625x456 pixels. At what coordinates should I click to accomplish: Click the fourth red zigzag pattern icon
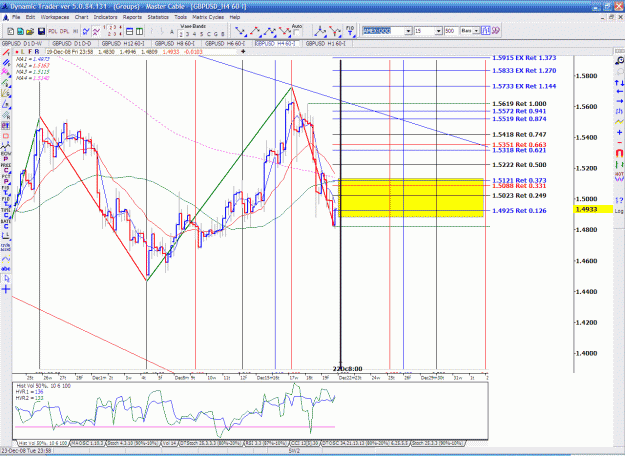(285, 31)
